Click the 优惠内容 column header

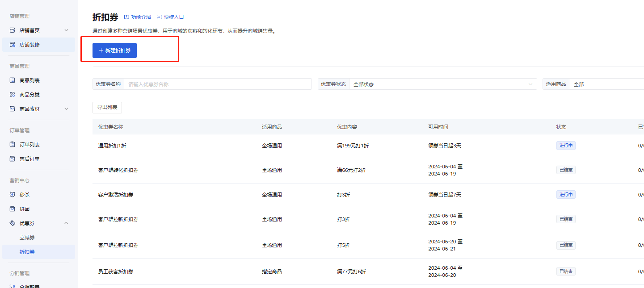[x=347, y=127]
